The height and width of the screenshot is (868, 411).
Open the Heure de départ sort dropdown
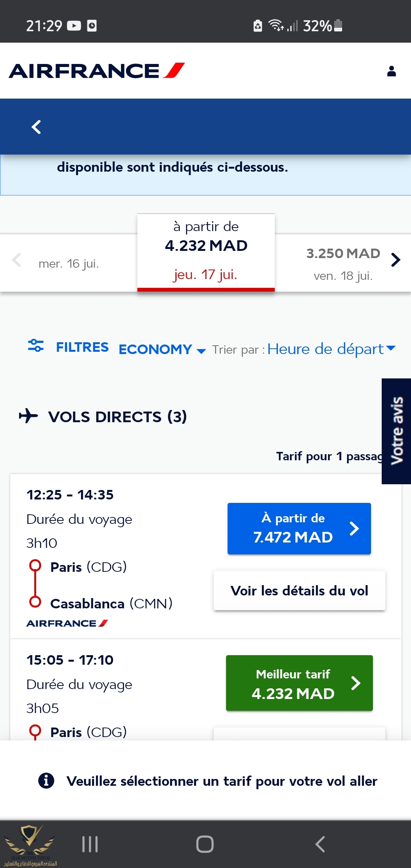(331, 349)
